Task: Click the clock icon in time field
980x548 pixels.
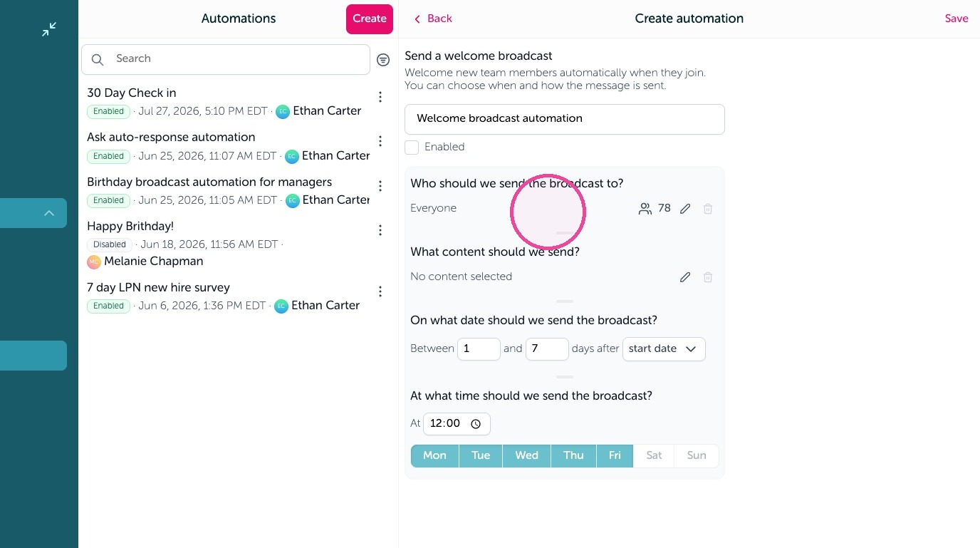Action: pos(476,424)
